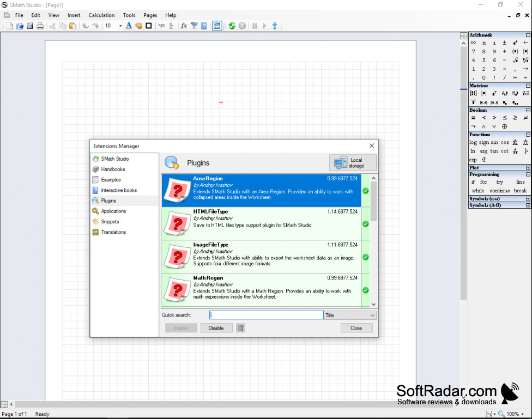Click the Disable button
Image resolution: width=532 pixels, height=419 pixels.
(216, 328)
